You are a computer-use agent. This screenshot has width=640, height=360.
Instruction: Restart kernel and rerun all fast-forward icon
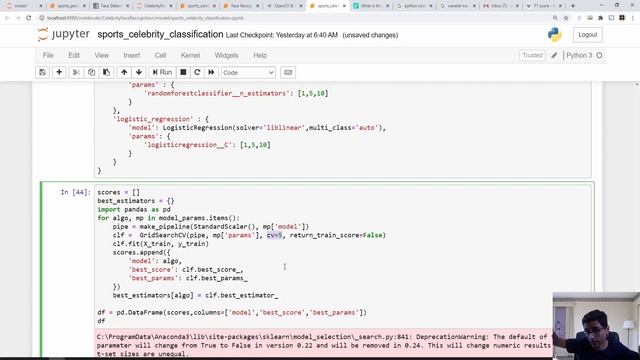tap(211, 72)
